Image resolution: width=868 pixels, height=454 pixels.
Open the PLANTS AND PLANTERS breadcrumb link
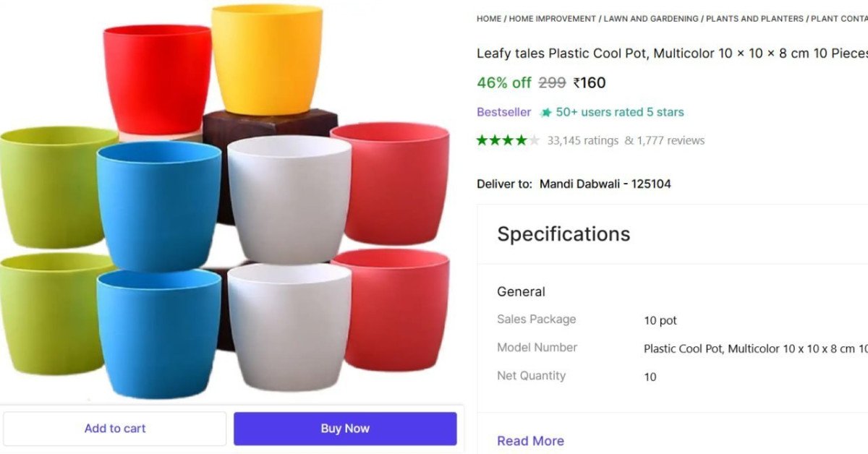point(755,18)
